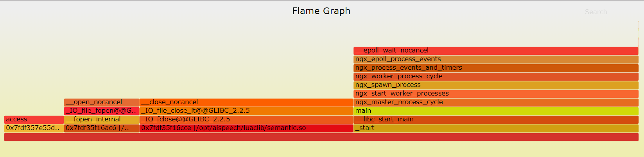This screenshot has height=157, width=644.
Task: Zoom into the __close_nocancel frame
Action: click(246, 102)
